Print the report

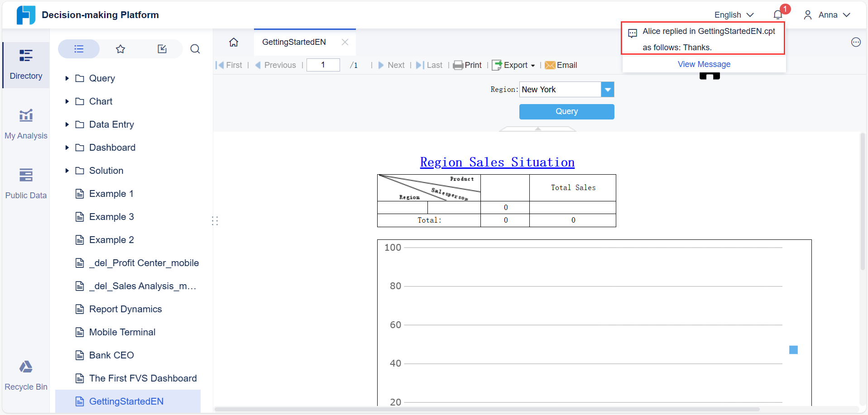pyautogui.click(x=467, y=65)
